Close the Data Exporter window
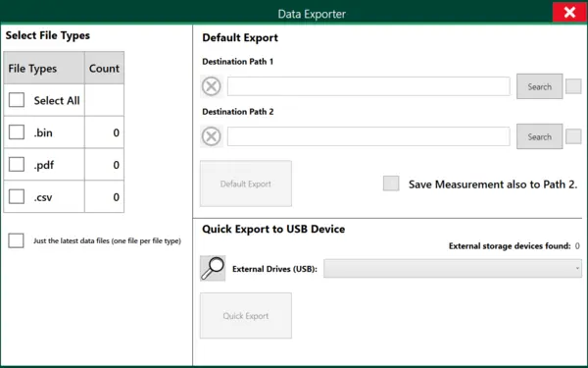The image size is (588, 368). coord(569,12)
